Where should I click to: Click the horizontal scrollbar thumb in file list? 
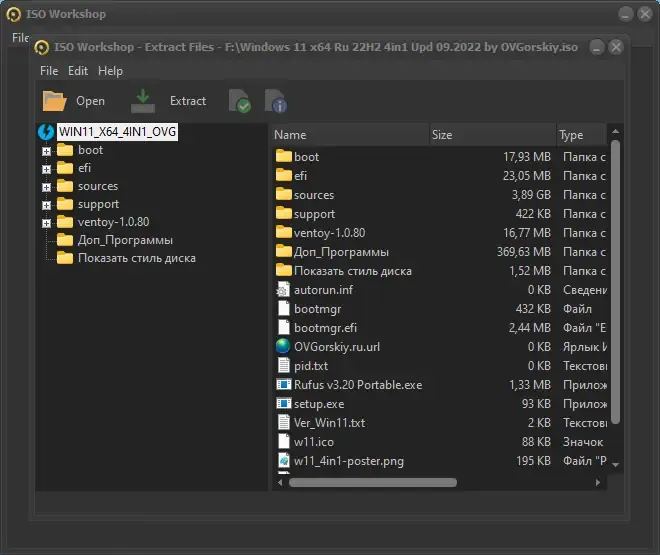coord(373,482)
